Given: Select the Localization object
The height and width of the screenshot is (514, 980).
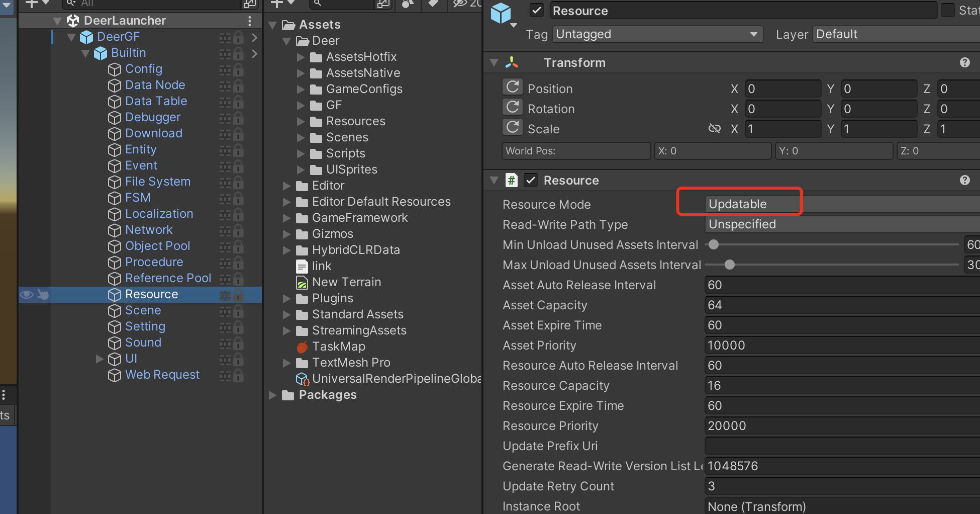Looking at the screenshot, I should tap(159, 214).
